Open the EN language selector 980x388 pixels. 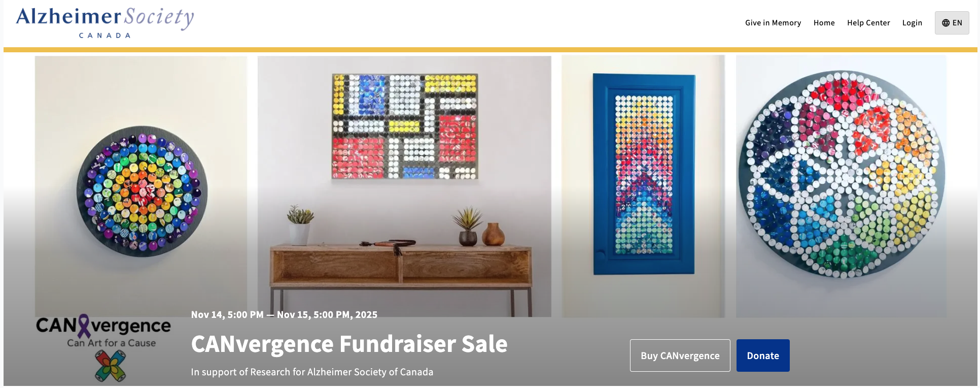click(x=952, y=23)
